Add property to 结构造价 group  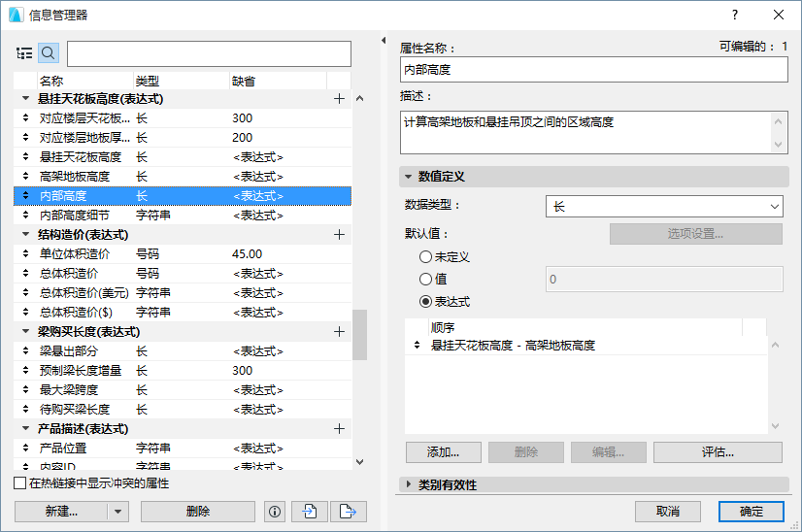point(339,235)
